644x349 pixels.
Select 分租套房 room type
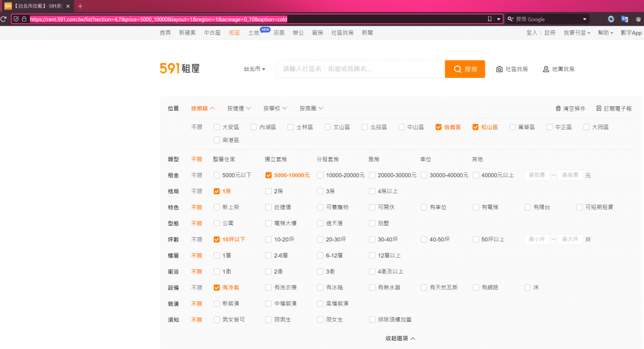click(327, 159)
